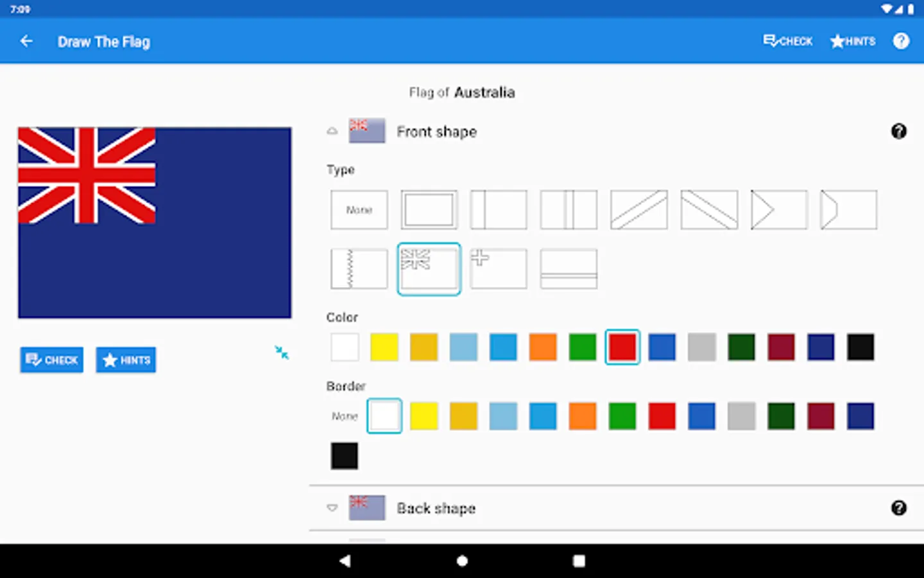This screenshot has height=578, width=924.
Task: Pick medium blue in the Color row
Action: click(662, 347)
